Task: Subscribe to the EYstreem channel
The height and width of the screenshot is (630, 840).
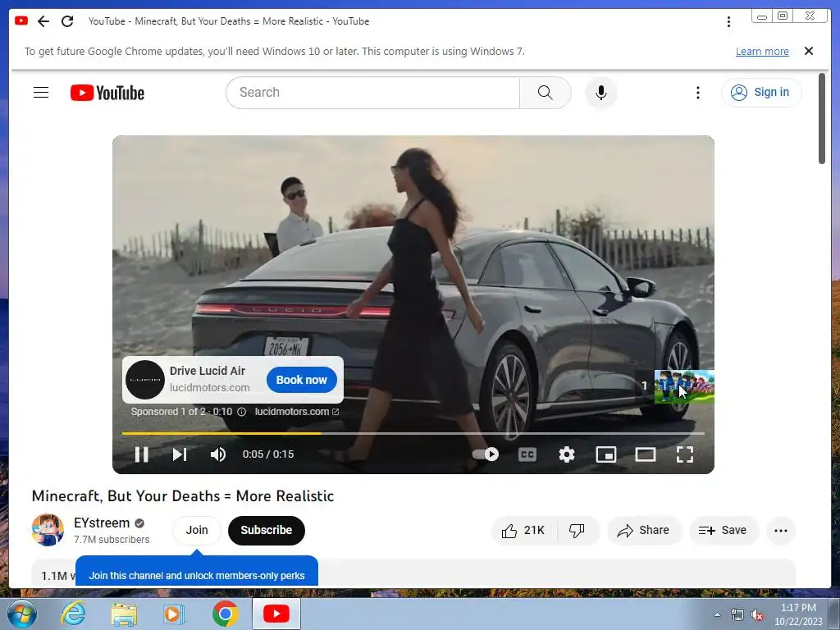Action: [x=267, y=531]
